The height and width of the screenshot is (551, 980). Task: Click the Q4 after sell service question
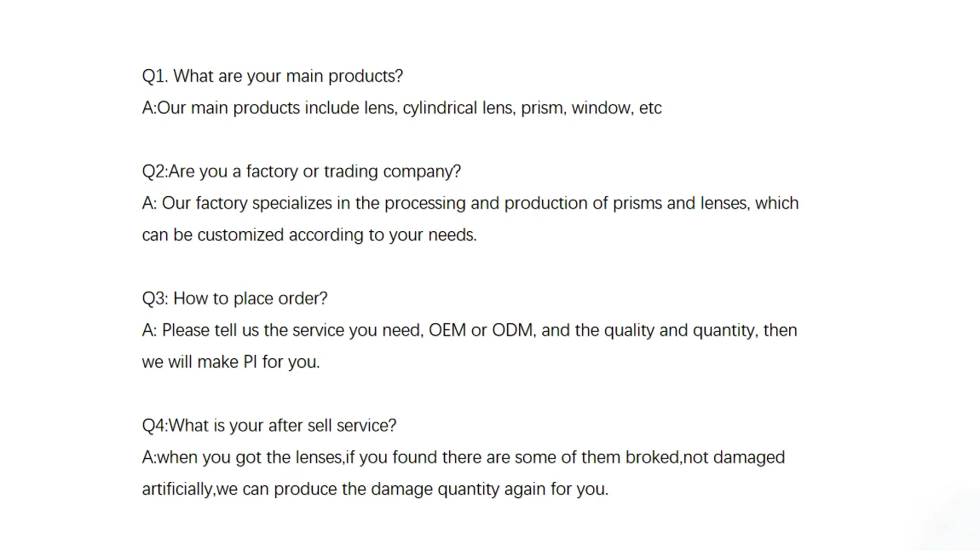point(268,425)
